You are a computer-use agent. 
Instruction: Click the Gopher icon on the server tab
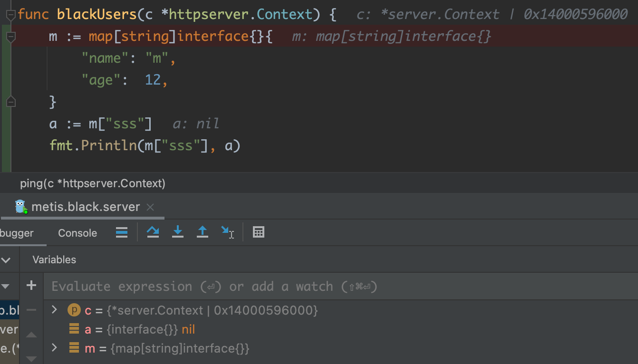(20, 206)
